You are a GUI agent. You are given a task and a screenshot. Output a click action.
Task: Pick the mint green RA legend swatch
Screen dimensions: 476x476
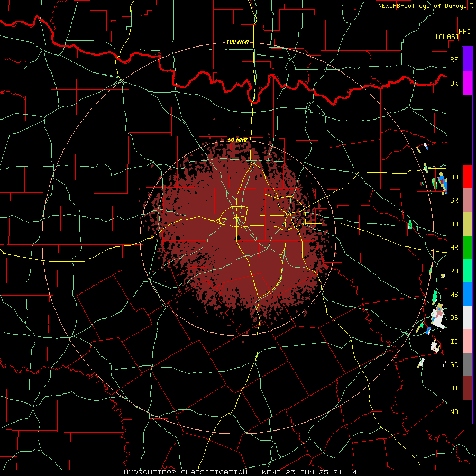pyautogui.click(x=467, y=271)
